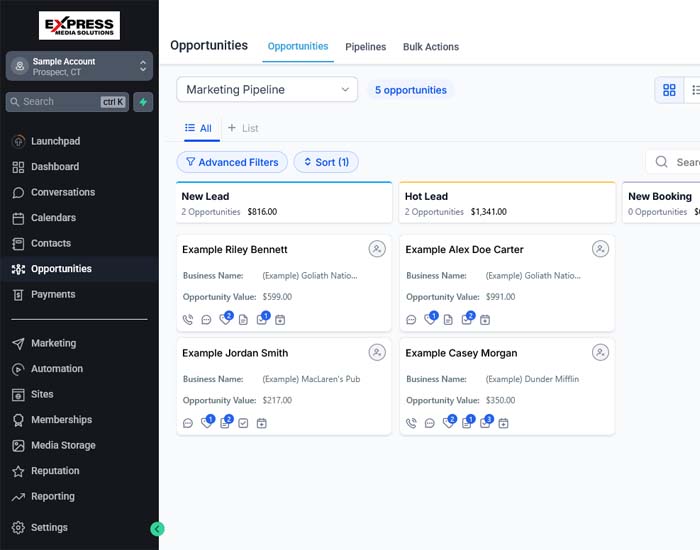Open tasks icon on Jordan Smith card
The image size is (700, 550).
[x=243, y=423]
